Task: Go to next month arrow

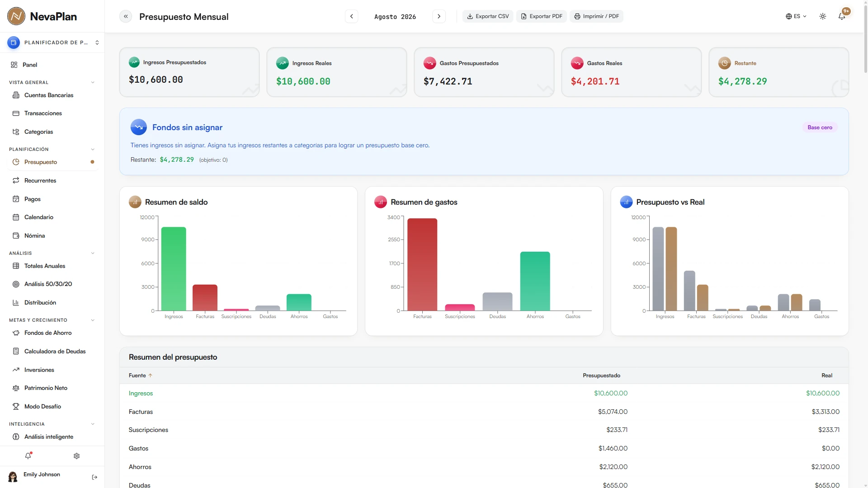Action: coord(439,17)
